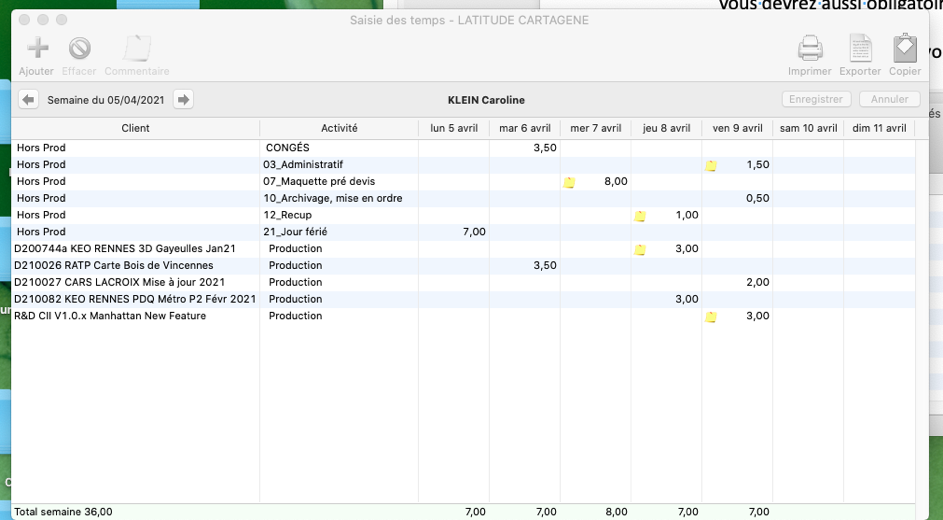Select 21_Jour férié 7,00 Monday cell
The image size is (943, 520).
click(455, 232)
